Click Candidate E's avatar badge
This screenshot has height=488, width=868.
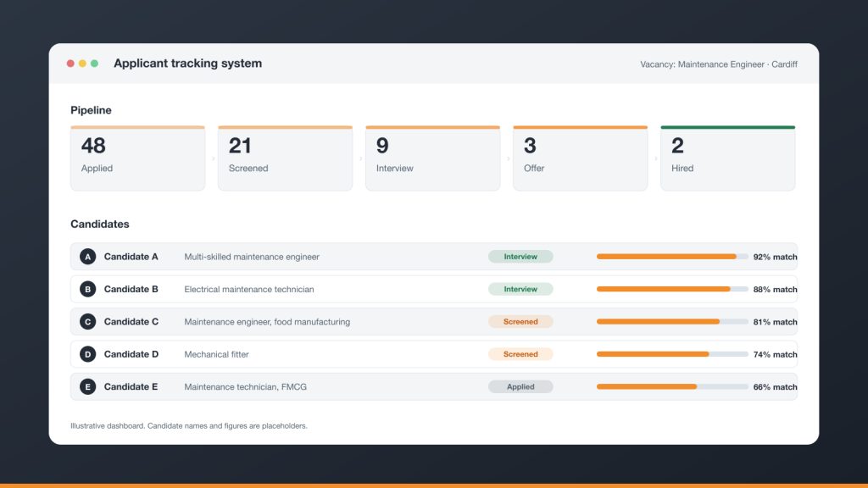point(87,386)
